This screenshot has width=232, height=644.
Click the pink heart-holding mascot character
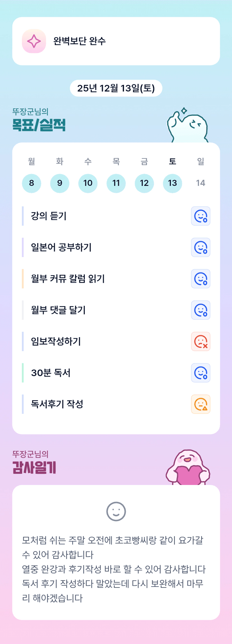(x=188, y=468)
